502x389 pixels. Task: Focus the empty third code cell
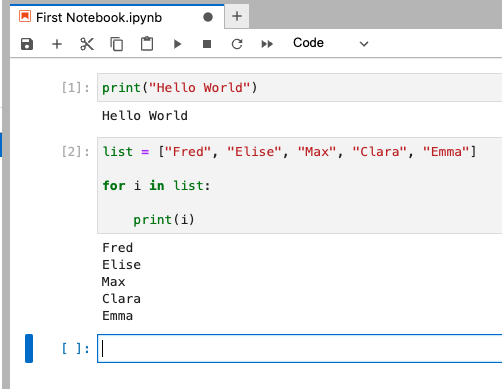point(299,349)
